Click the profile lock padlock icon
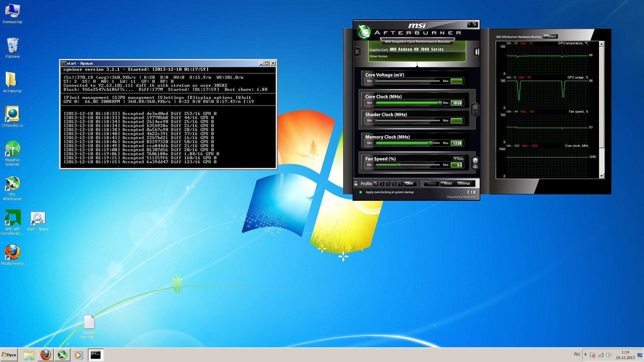This screenshot has height=362, width=644. tap(356, 183)
